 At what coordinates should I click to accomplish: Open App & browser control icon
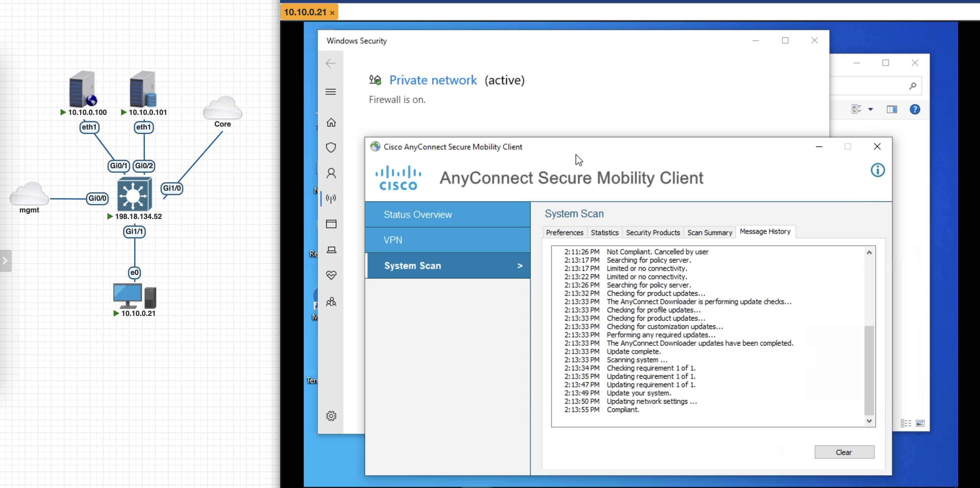click(331, 224)
